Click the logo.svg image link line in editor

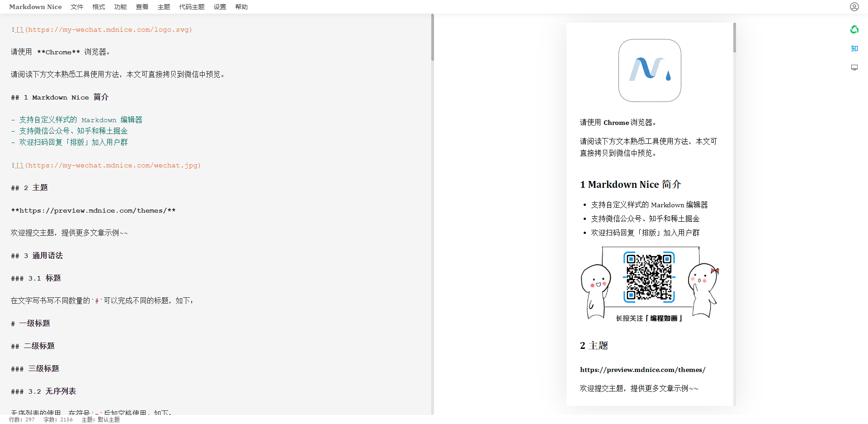102,29
